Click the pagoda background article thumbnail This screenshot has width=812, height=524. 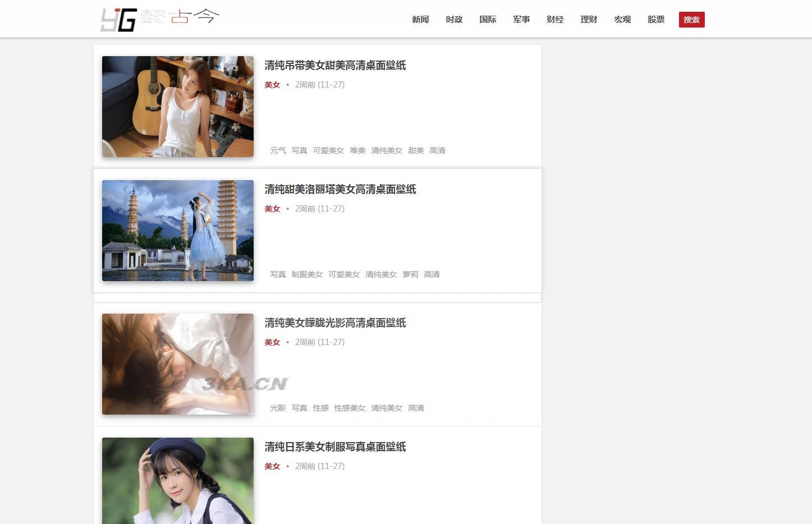pyautogui.click(x=177, y=231)
